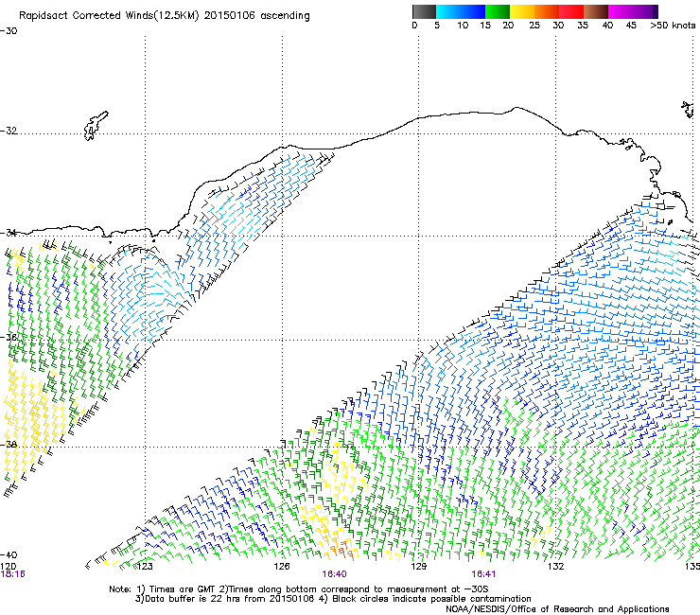The image size is (700, 615).
Task: Click the legend number '10'
Action: pyautogui.click(x=463, y=26)
